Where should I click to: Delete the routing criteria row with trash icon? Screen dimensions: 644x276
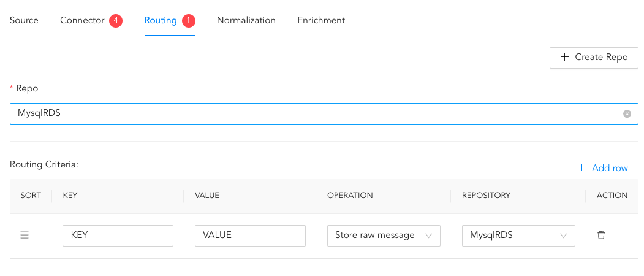click(601, 236)
